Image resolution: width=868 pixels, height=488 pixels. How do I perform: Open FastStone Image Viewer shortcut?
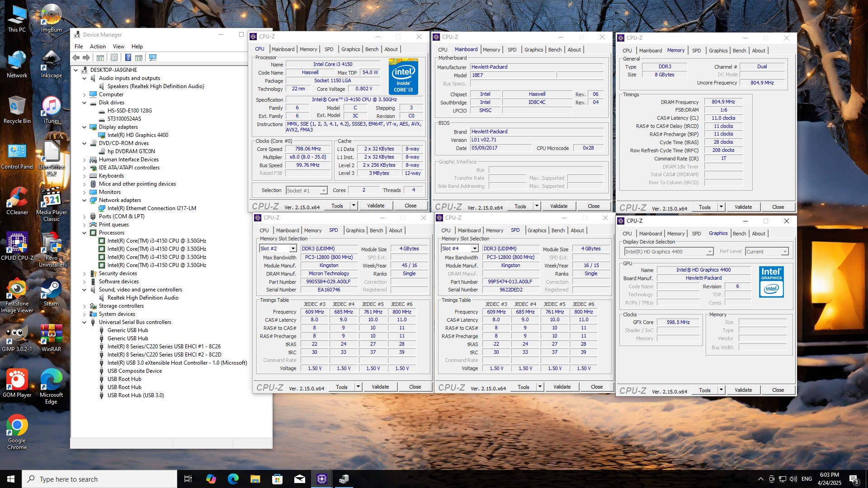(17, 296)
